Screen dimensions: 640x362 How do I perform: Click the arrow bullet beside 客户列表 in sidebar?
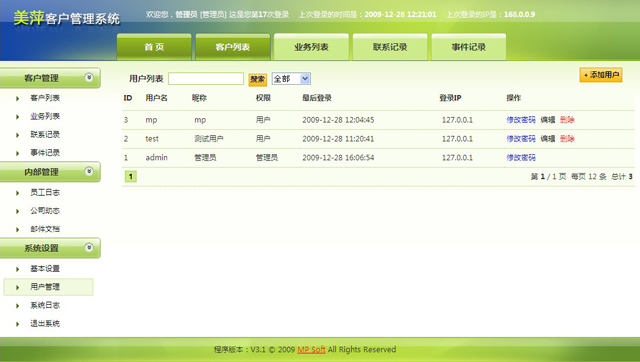pyautogui.click(x=18, y=98)
